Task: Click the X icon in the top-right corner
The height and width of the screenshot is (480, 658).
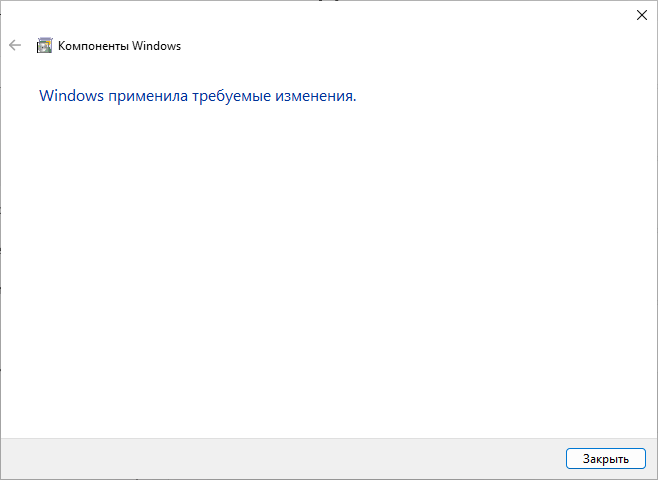Action: [x=641, y=14]
